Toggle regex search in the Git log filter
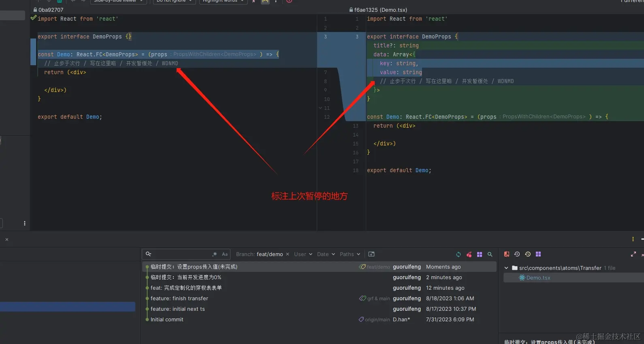Screen dimensions: 644x344 [x=214, y=254]
